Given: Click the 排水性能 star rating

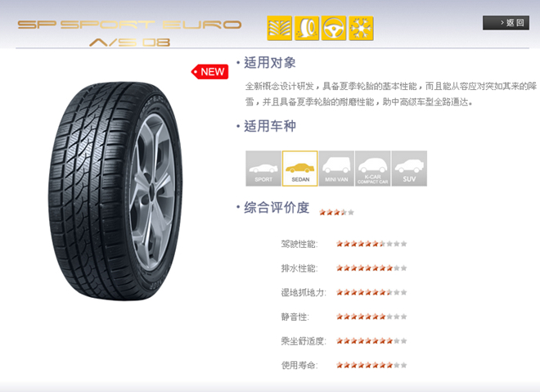Looking at the screenshot, I should [x=371, y=268].
